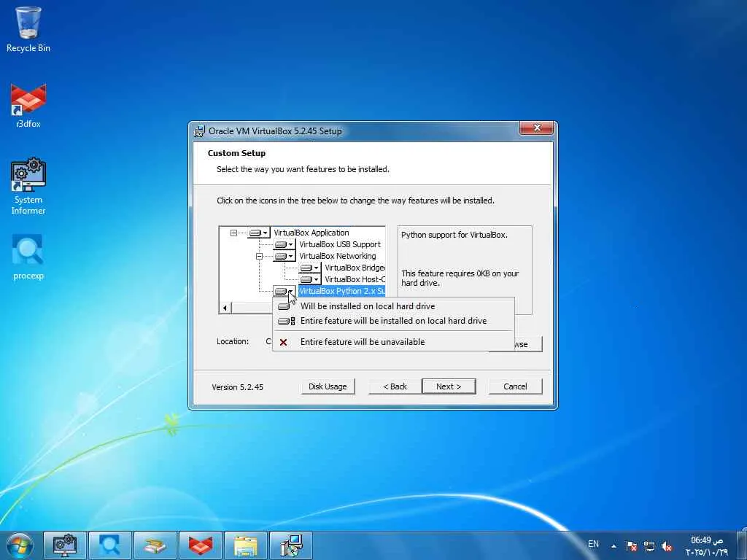Open VirtualBox USB Support drive dropdown
Image resolution: width=747 pixels, height=560 pixels.
(x=285, y=244)
